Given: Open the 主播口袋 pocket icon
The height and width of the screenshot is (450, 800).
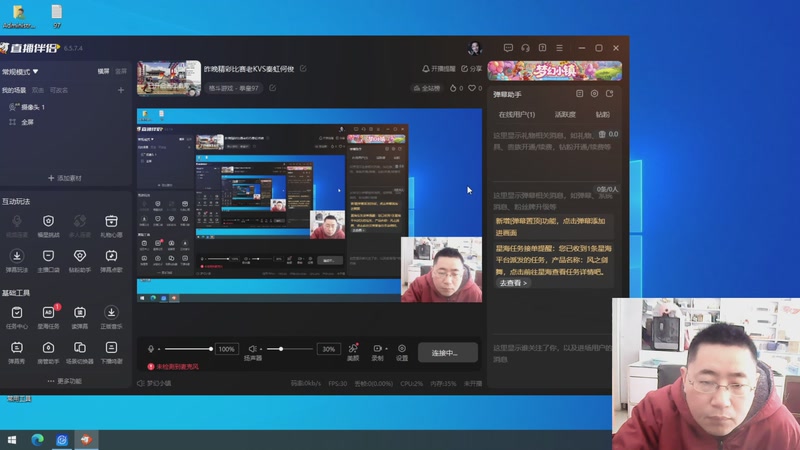Looking at the screenshot, I should (x=48, y=256).
